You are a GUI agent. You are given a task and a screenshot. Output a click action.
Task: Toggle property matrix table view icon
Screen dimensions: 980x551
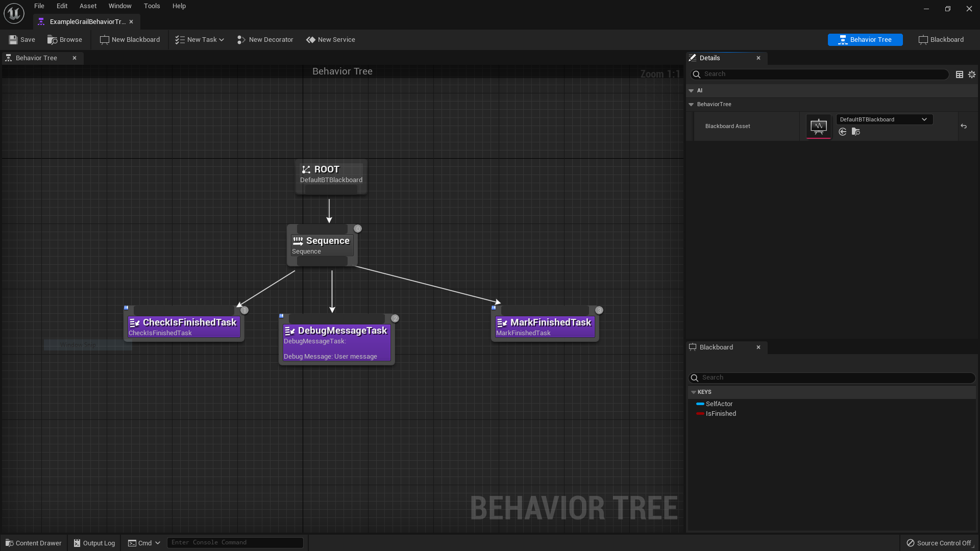960,74
